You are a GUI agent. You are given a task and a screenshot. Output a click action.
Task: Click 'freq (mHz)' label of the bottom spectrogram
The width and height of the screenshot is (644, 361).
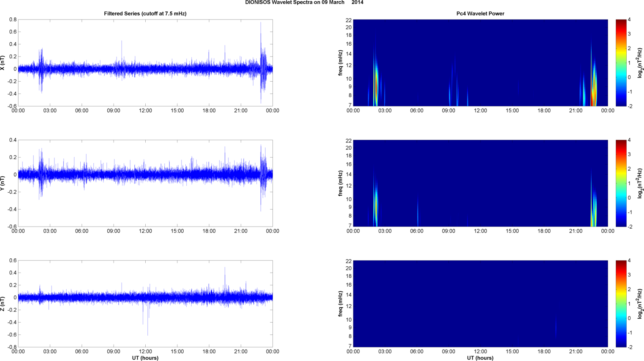click(340, 304)
